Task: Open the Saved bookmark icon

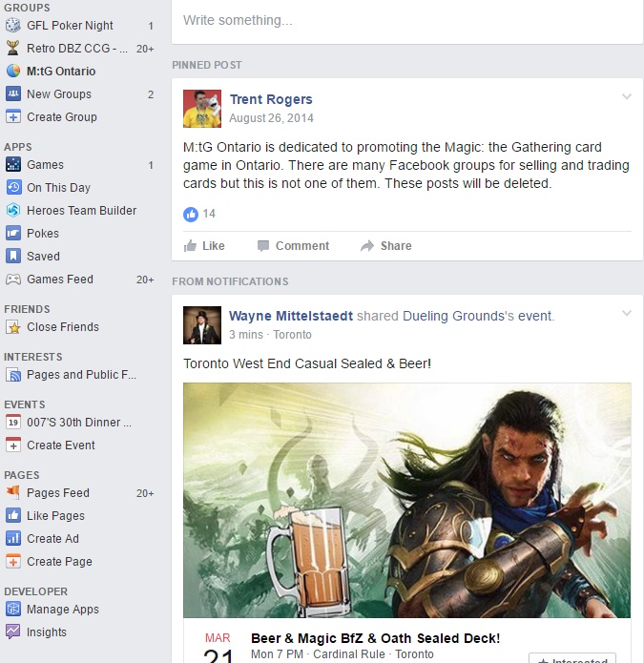Action: (13, 256)
